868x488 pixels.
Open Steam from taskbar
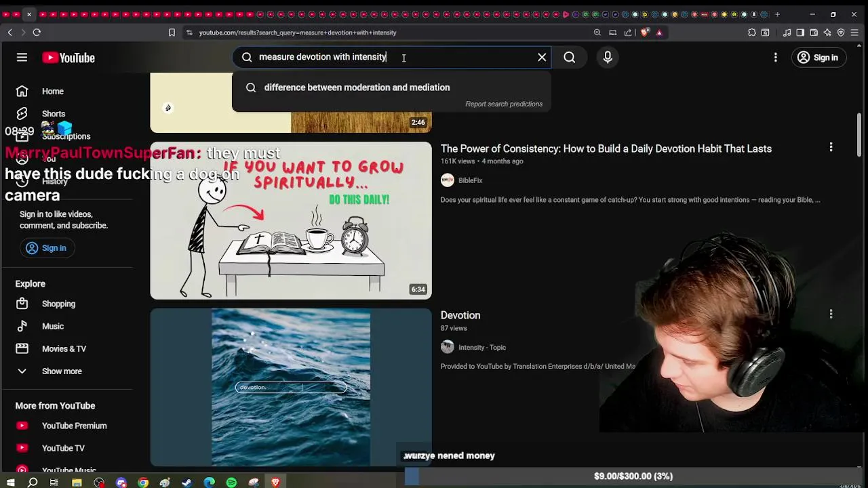click(x=187, y=483)
